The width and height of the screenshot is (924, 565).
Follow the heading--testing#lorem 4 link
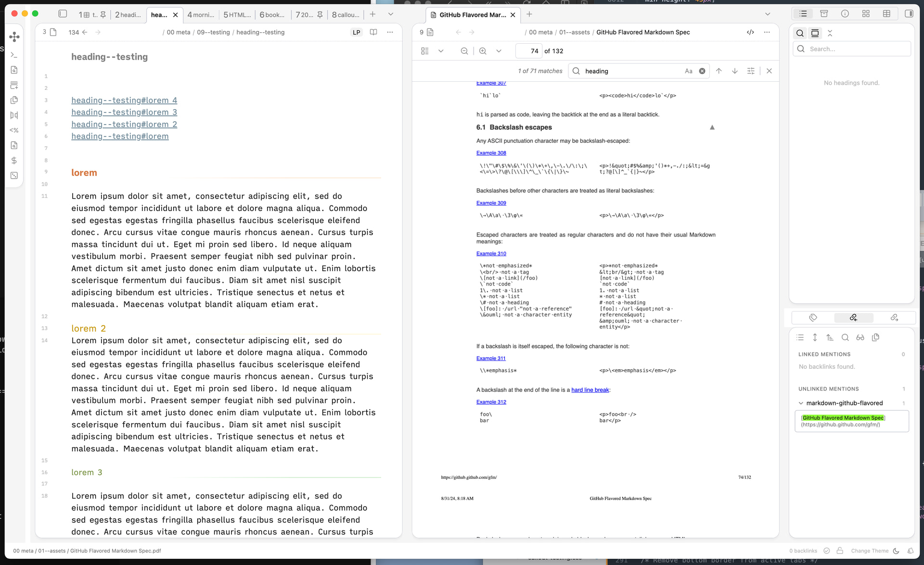coord(124,100)
